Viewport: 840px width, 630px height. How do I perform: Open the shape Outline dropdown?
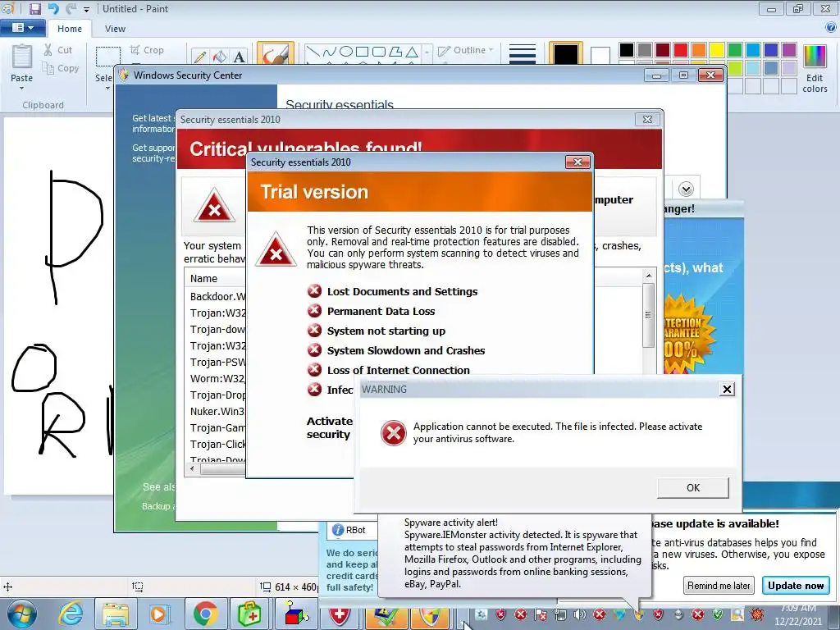pos(465,50)
